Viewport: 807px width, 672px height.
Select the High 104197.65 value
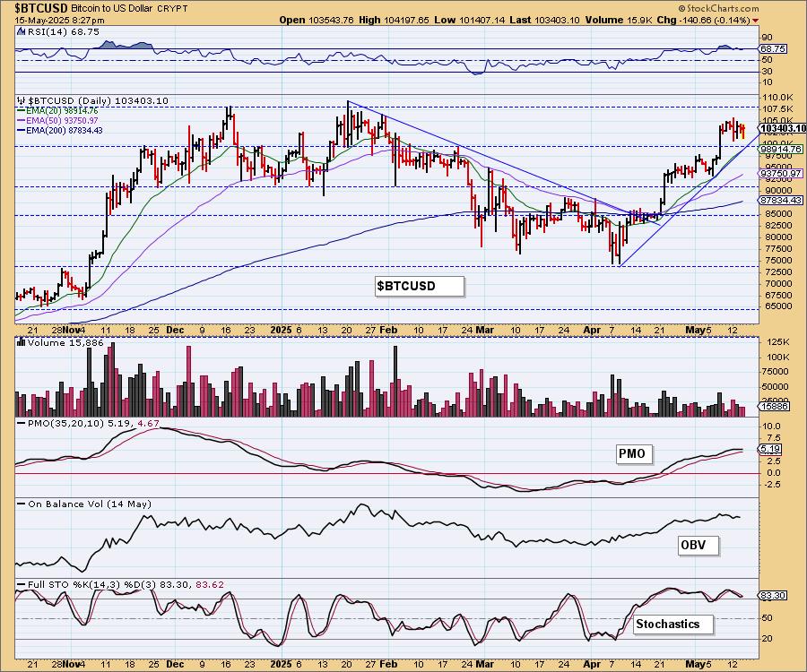point(394,20)
